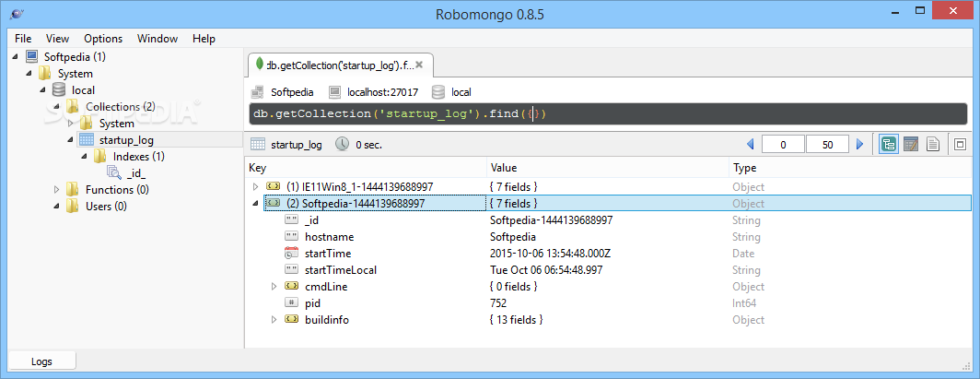Viewport: 980px width, 379px height.
Task: Click the buildinfo object type icon
Action: (x=291, y=320)
